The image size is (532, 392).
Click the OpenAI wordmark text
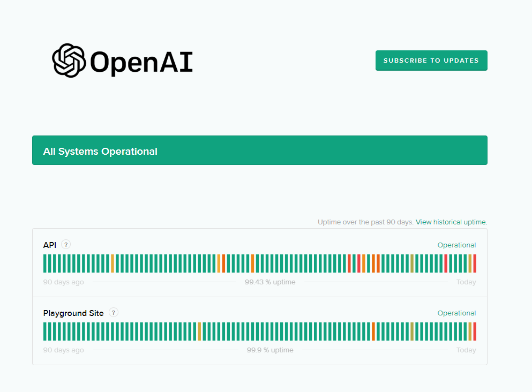click(x=141, y=62)
